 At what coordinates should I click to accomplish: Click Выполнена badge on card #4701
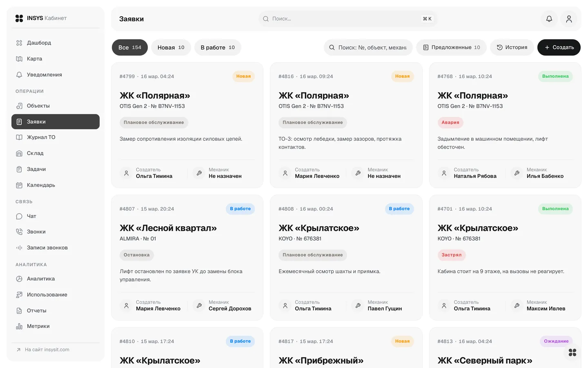(555, 209)
